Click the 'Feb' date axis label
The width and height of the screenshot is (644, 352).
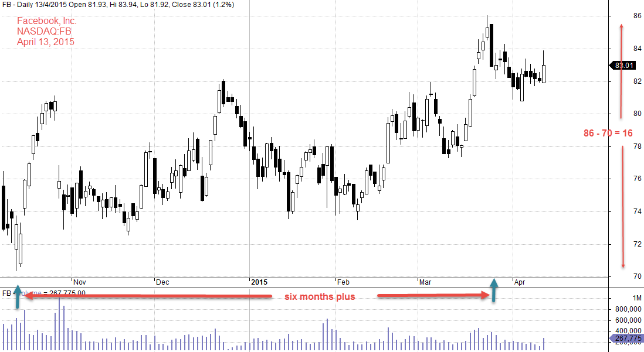343,282
